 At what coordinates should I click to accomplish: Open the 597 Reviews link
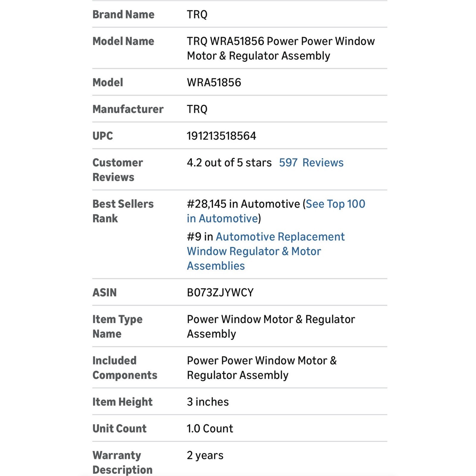click(311, 163)
